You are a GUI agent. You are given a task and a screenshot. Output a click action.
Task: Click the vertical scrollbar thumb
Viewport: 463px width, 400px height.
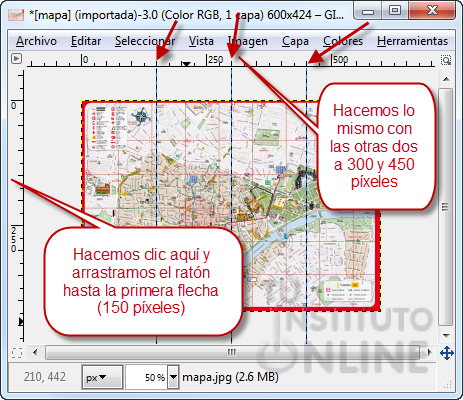click(x=445, y=207)
